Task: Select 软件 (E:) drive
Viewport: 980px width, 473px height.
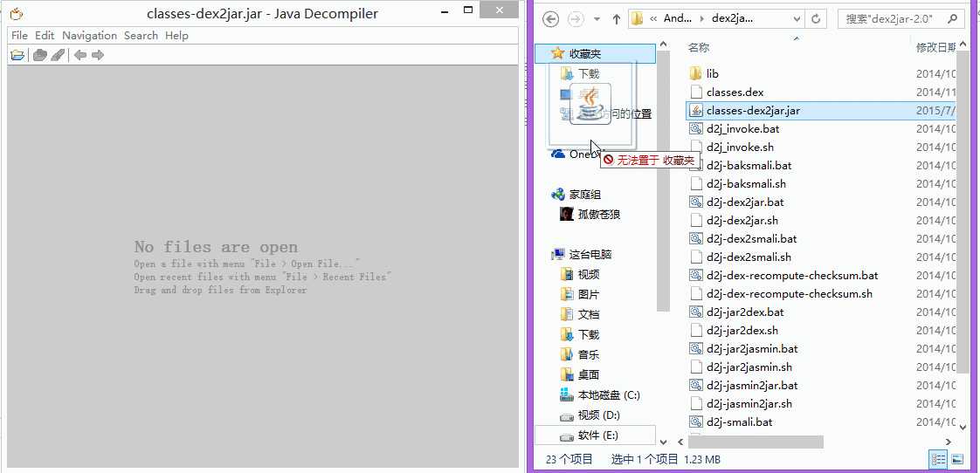Action: (596, 435)
